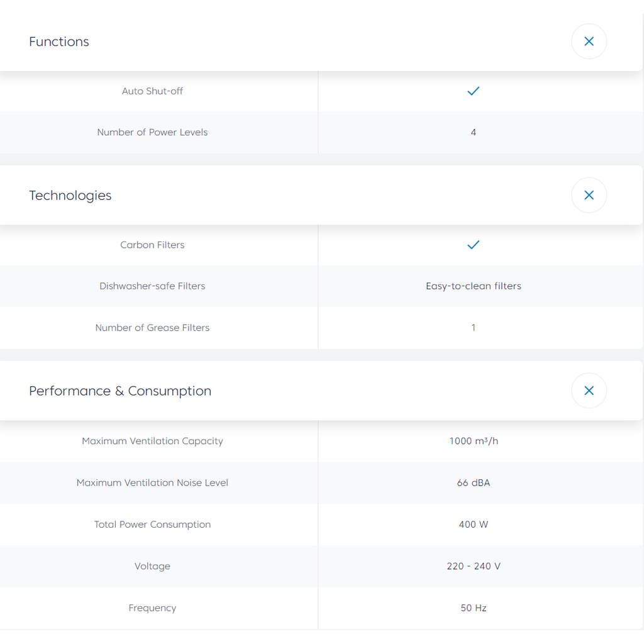
Task: Click the Auto Shut-off checkmark icon
Action: [x=474, y=91]
